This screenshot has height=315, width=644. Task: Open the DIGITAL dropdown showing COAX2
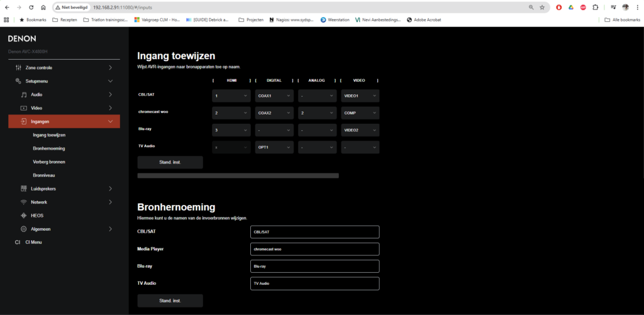(x=274, y=113)
